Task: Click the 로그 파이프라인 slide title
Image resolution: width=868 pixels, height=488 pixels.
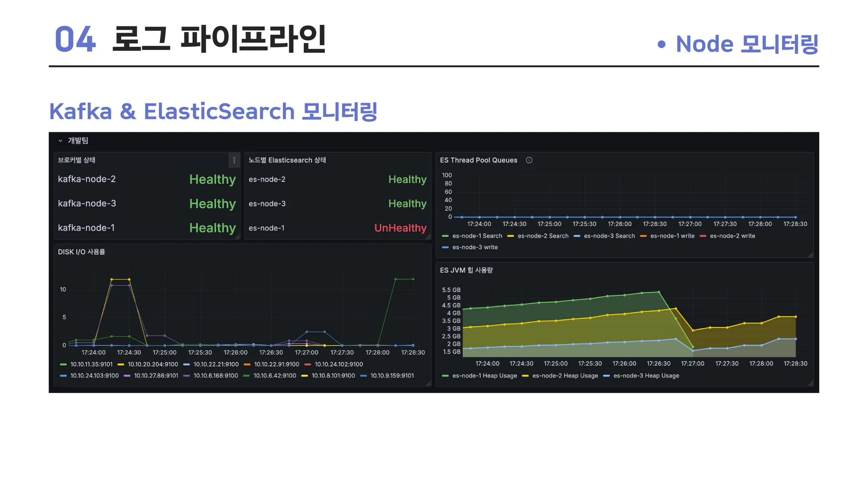Action: tap(220, 39)
